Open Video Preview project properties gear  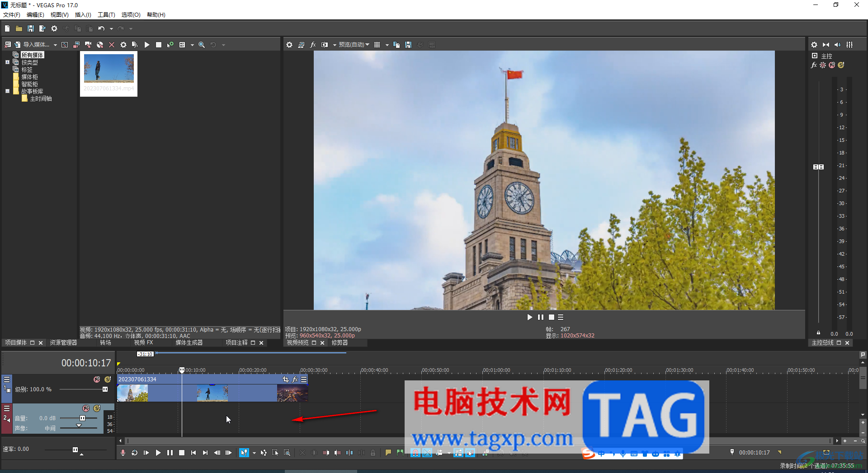289,45
